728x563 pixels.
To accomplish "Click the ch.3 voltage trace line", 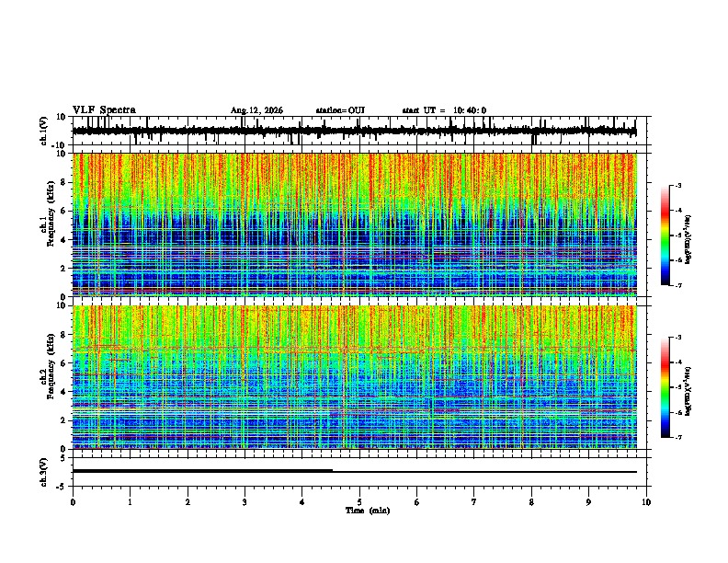I will pos(354,471).
